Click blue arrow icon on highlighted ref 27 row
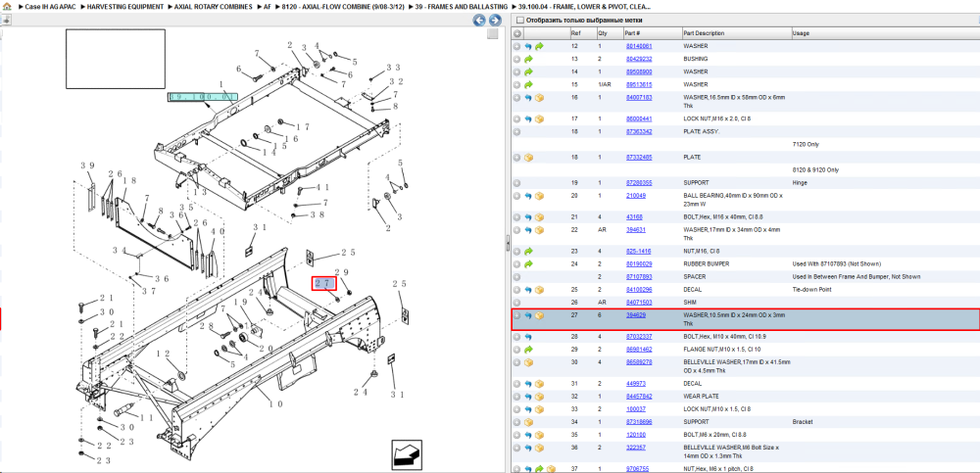The image size is (980, 473). [528, 315]
